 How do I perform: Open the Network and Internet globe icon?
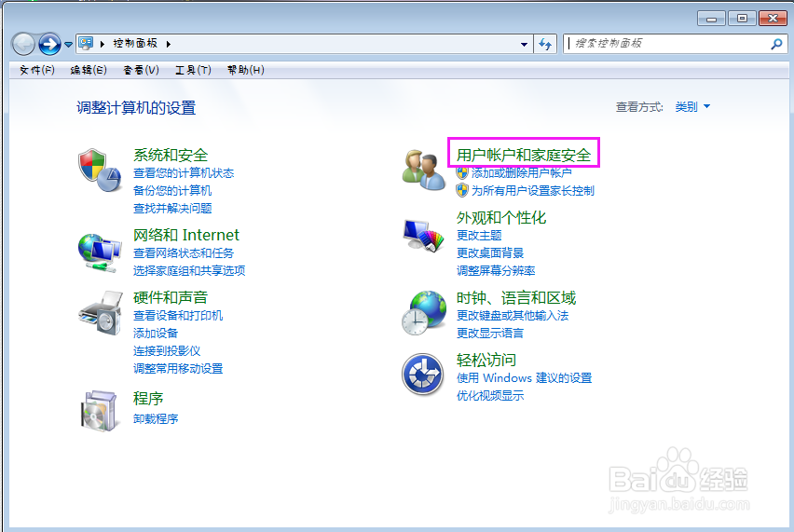pos(100,252)
